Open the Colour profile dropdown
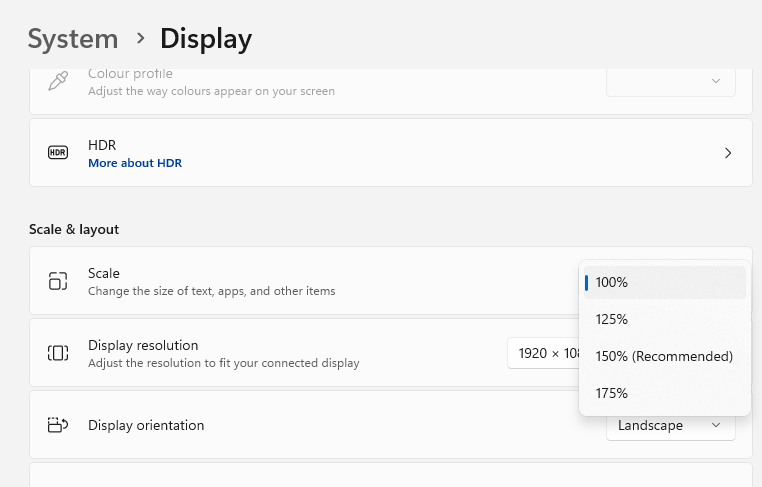The width and height of the screenshot is (762, 487). (671, 81)
